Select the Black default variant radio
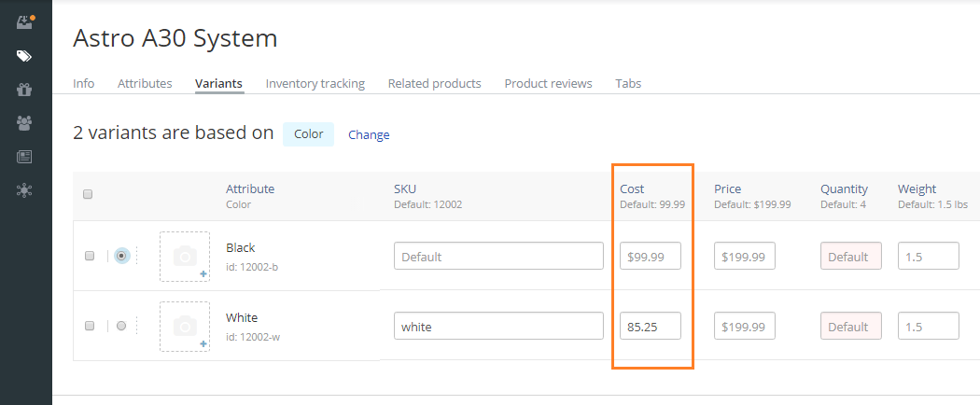Screen dimensions: 980x405 (x=121, y=256)
